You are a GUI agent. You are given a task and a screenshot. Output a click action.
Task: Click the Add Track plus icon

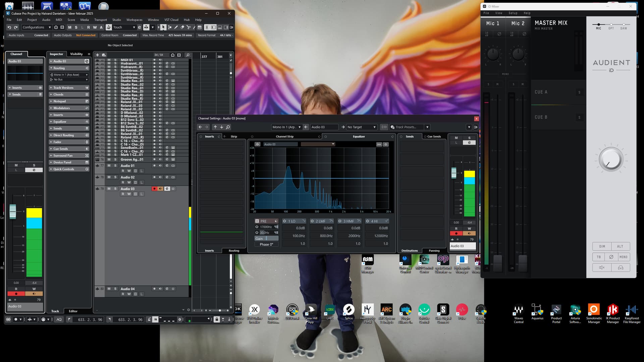click(x=97, y=55)
